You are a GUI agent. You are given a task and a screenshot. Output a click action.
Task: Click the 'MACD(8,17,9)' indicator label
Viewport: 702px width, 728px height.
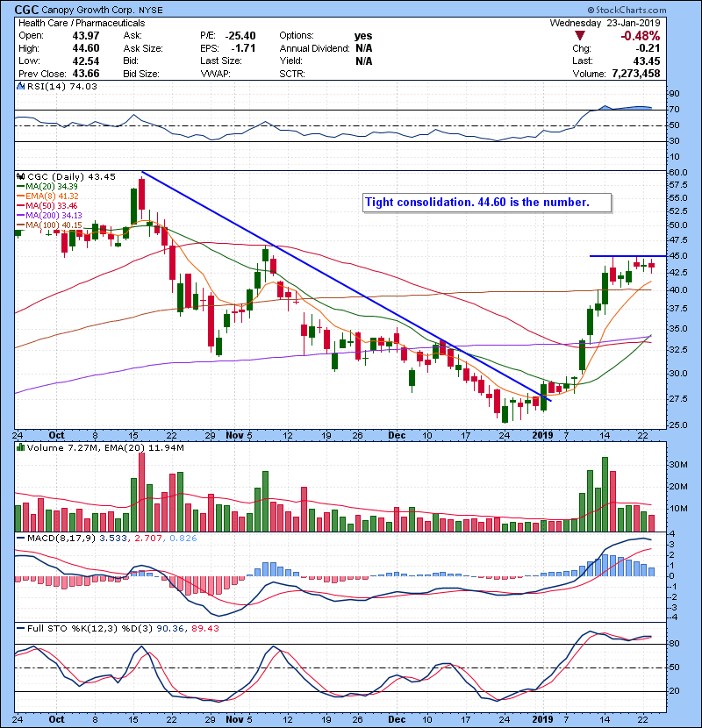pyautogui.click(x=61, y=539)
